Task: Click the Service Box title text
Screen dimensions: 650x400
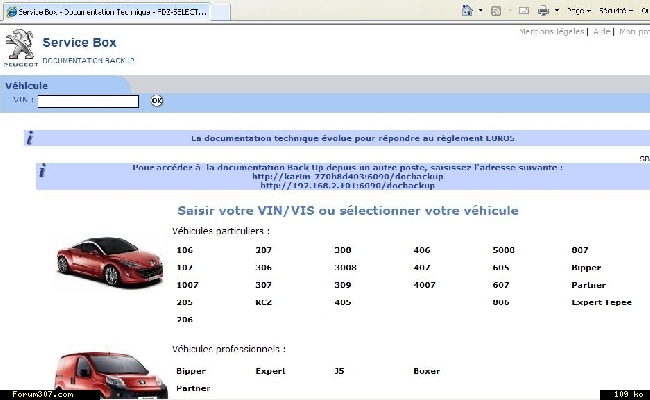Action: coord(80,43)
